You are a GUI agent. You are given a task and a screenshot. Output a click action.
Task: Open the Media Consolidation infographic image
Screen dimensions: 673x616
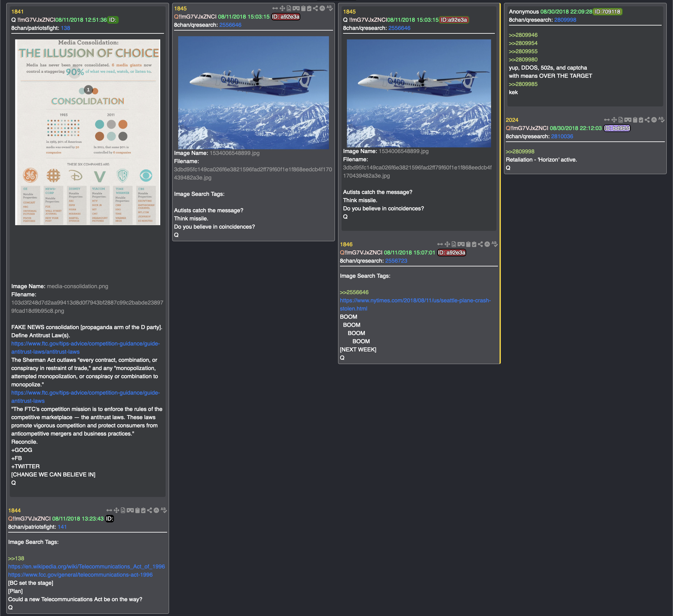[x=88, y=132]
